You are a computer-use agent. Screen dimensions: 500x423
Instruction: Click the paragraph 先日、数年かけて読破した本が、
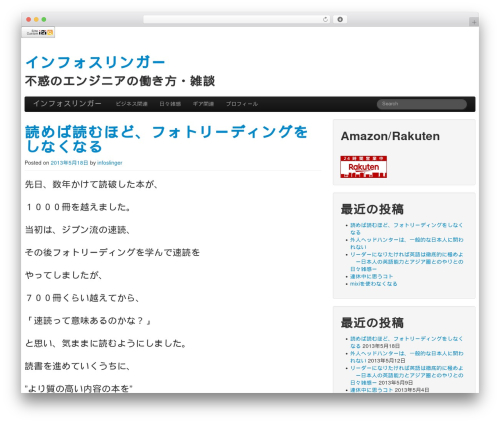pyautogui.click(x=91, y=184)
